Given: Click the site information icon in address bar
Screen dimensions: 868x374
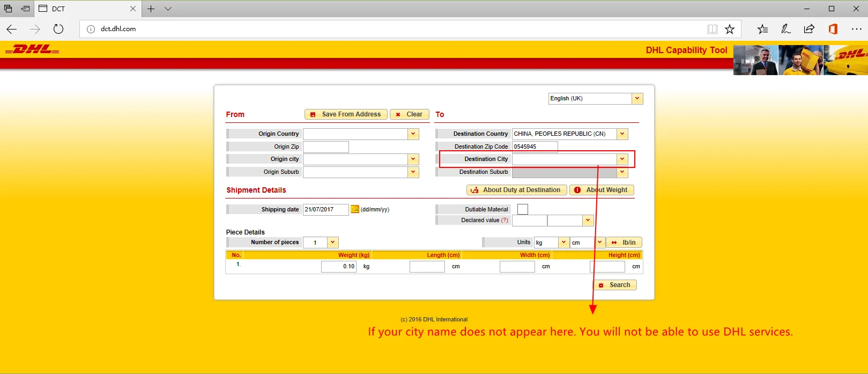Looking at the screenshot, I should (x=91, y=29).
